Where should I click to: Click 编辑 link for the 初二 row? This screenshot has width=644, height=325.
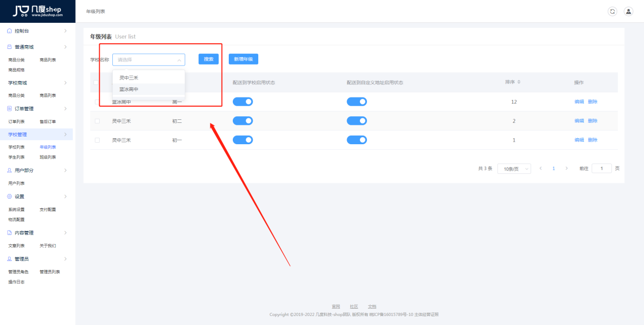point(579,121)
